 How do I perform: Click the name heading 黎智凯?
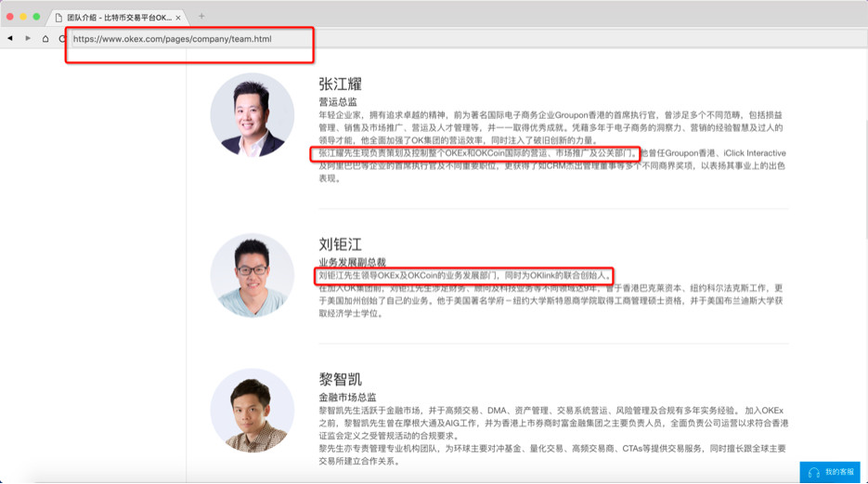click(x=340, y=379)
